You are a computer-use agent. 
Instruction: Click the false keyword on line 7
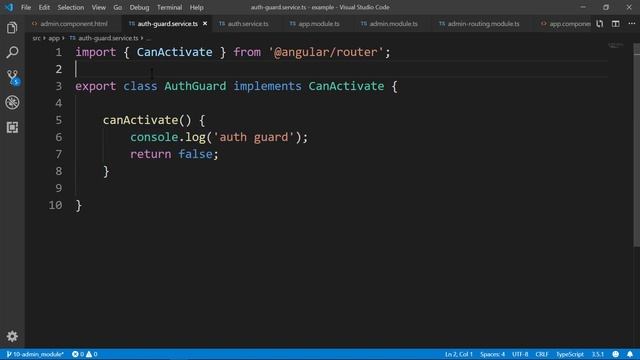(195, 154)
